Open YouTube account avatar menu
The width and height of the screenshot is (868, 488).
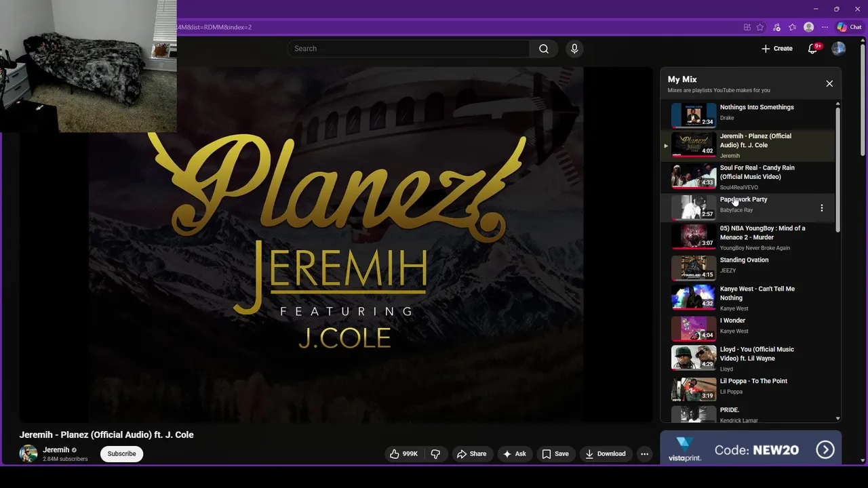coord(838,49)
